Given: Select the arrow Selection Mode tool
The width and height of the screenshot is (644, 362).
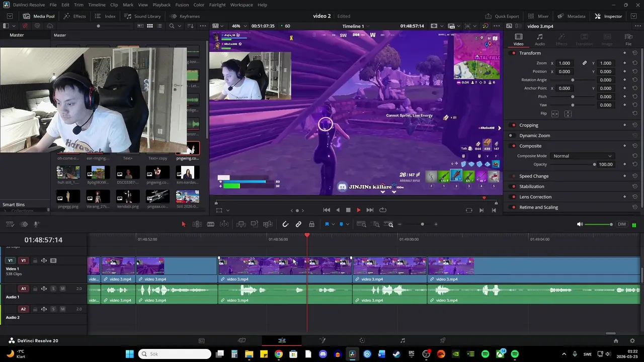Looking at the screenshot, I should coord(184,224).
